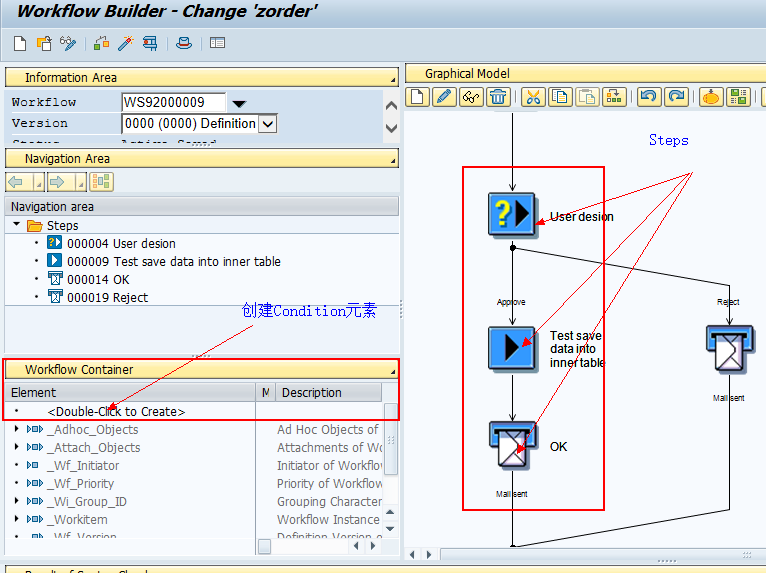This screenshot has height=573, width=766.
Task: Select the _Wf_Priority element
Action: click(x=81, y=484)
